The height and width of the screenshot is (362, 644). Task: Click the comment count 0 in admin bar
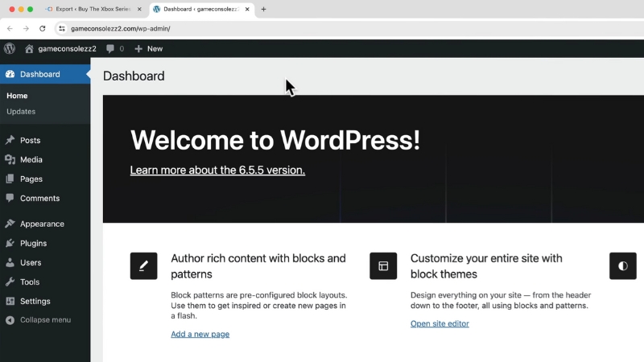[122, 49]
